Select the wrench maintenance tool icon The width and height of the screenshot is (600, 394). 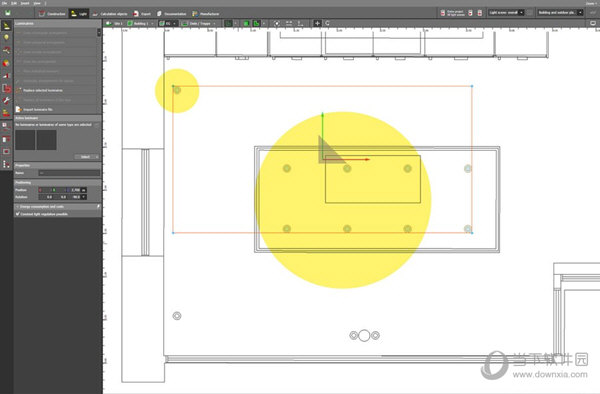tap(6, 100)
